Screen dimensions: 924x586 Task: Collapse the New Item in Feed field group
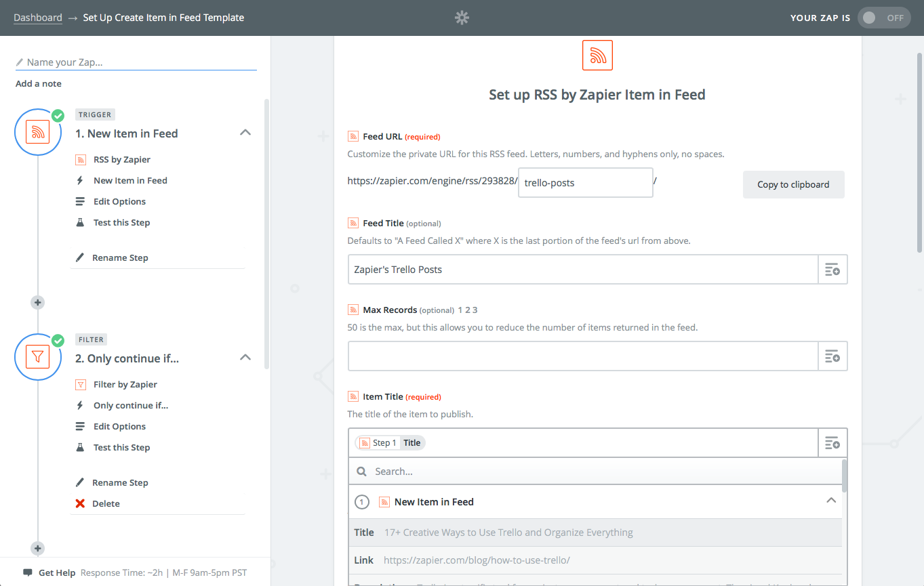pyautogui.click(x=830, y=501)
